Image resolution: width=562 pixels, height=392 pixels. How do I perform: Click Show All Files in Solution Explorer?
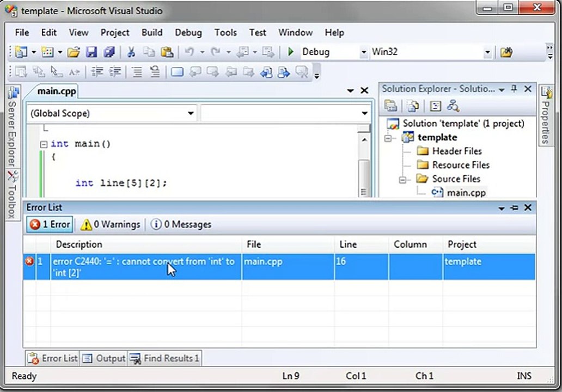[413, 106]
